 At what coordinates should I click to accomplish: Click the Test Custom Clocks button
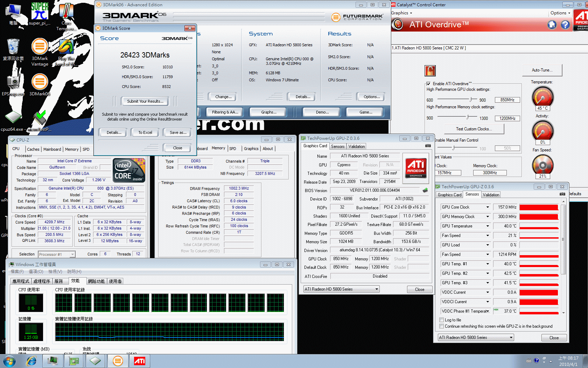tap(474, 129)
